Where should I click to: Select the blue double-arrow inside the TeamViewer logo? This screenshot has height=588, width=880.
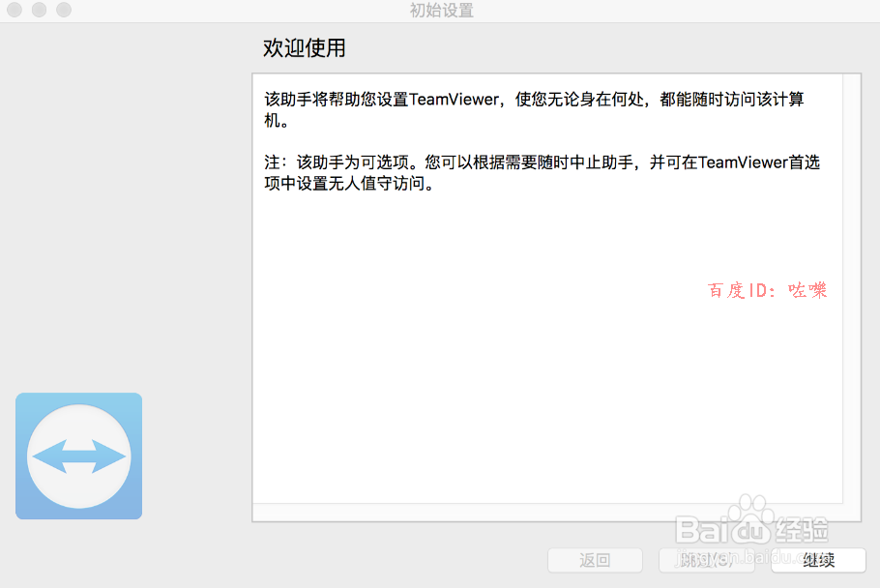click(78, 456)
